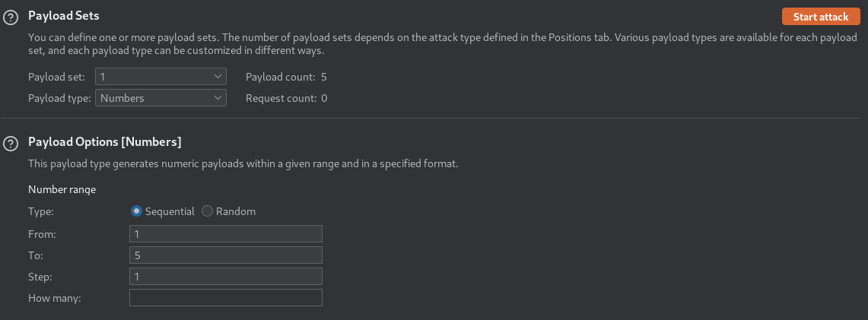Click the Payload type: label text
Screen dimensions: 868x320
(x=59, y=98)
